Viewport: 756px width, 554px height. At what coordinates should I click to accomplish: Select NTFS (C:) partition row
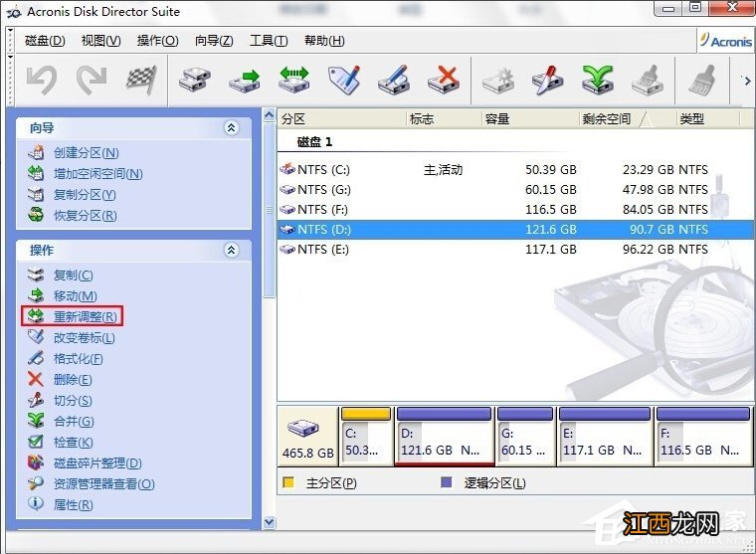(516, 170)
